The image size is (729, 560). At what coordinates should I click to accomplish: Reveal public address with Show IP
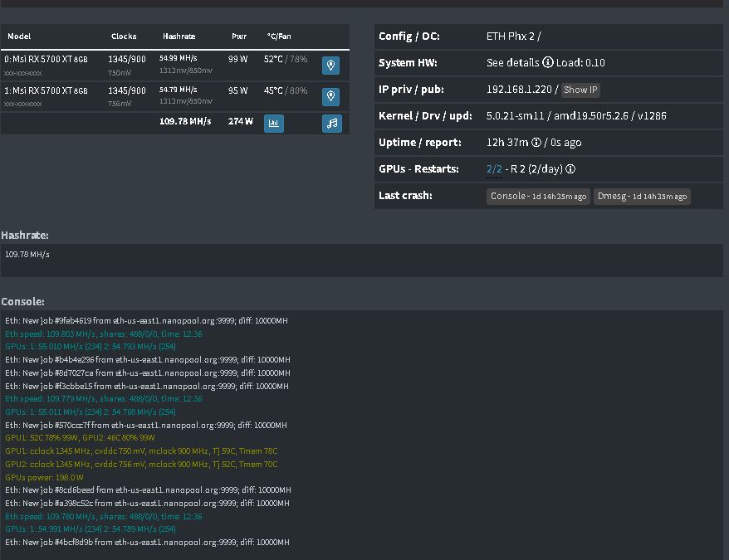pos(580,90)
